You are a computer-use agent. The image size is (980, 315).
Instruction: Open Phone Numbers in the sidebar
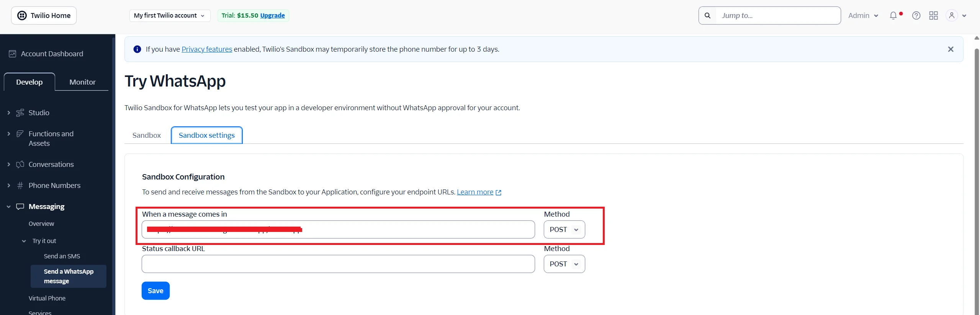(x=54, y=186)
